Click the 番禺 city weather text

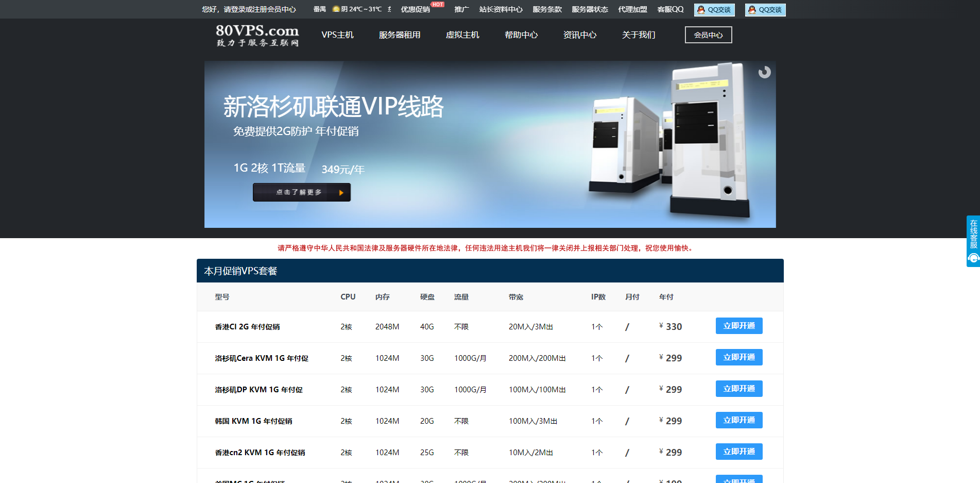point(319,9)
